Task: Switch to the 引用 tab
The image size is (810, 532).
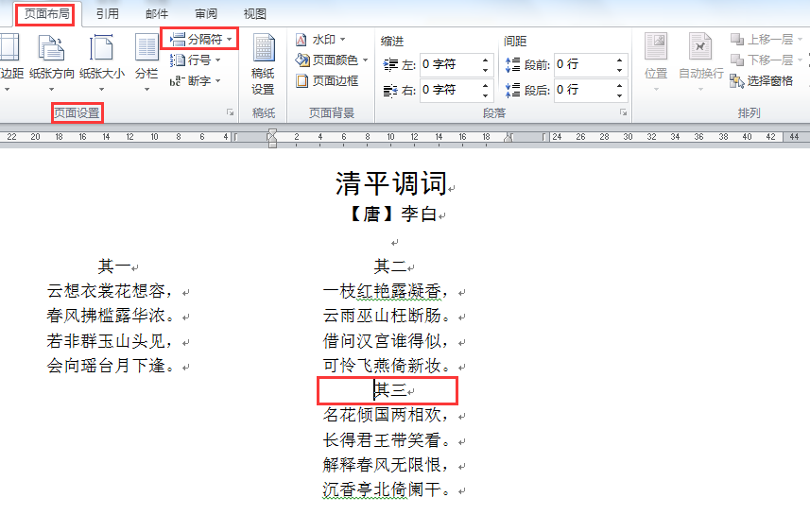Action: [x=108, y=14]
